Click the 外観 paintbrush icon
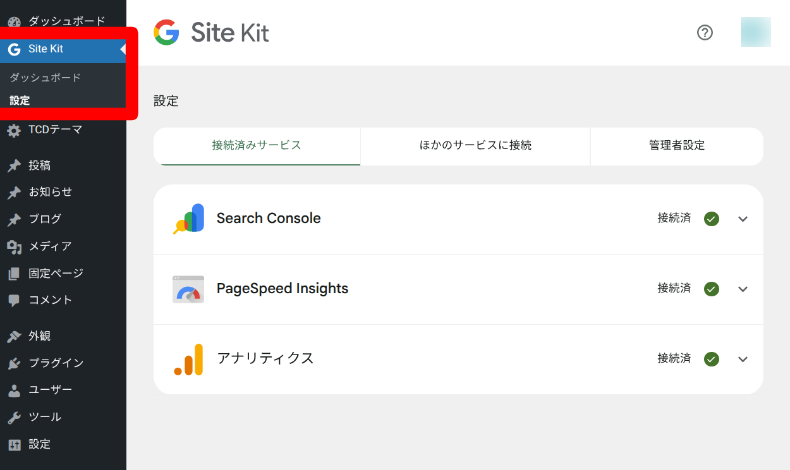790x470 pixels. point(14,337)
